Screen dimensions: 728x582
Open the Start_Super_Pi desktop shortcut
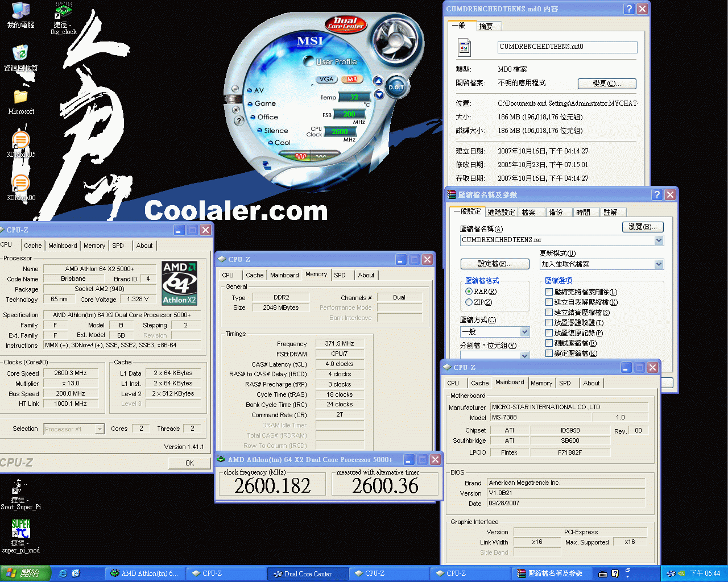[20, 494]
